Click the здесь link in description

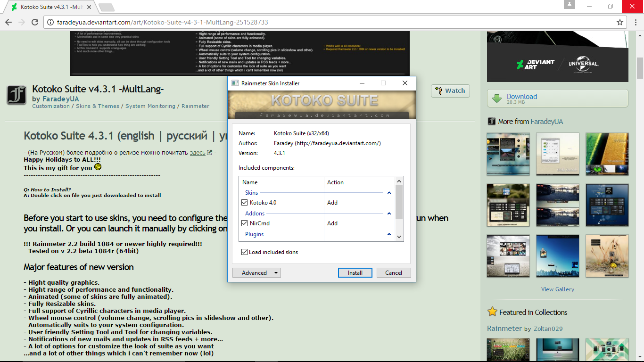[x=198, y=152]
